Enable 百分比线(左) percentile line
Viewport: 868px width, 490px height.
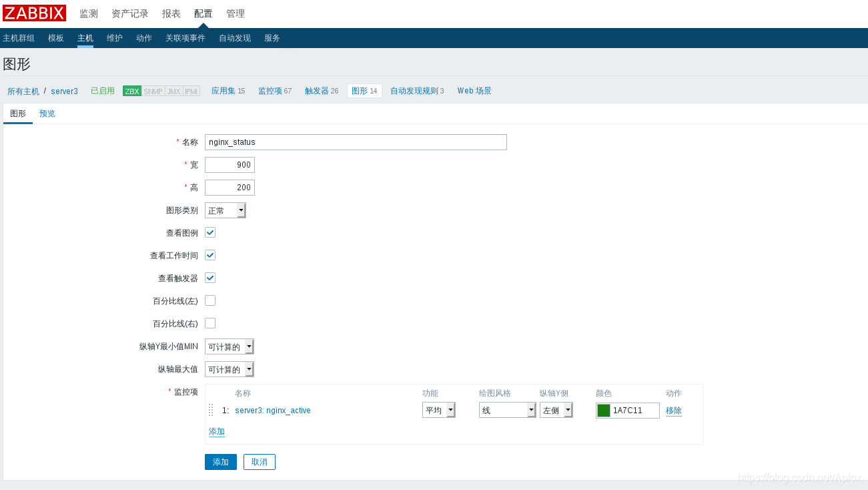point(209,300)
